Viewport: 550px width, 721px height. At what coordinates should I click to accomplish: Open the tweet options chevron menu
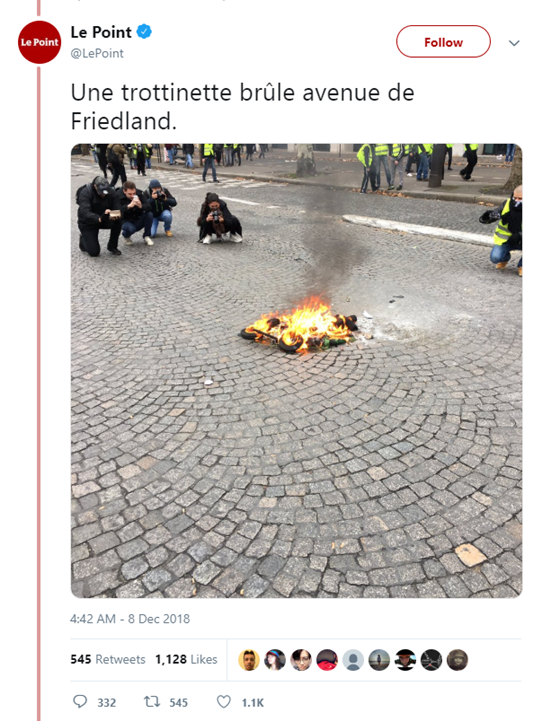514,43
